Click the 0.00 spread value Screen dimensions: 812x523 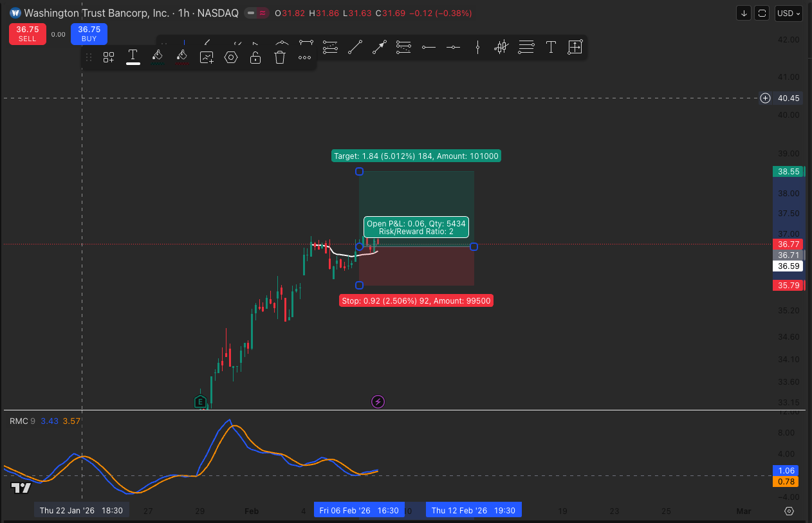58,35
